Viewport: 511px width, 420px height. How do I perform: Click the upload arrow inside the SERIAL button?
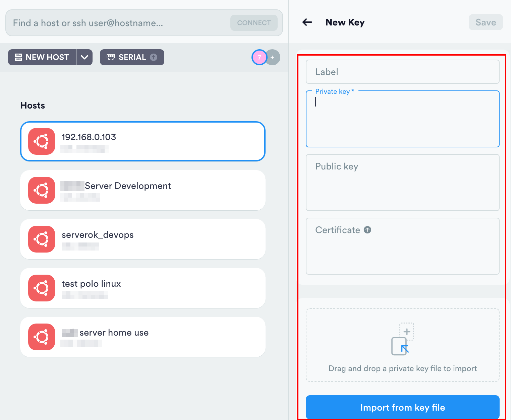click(154, 57)
